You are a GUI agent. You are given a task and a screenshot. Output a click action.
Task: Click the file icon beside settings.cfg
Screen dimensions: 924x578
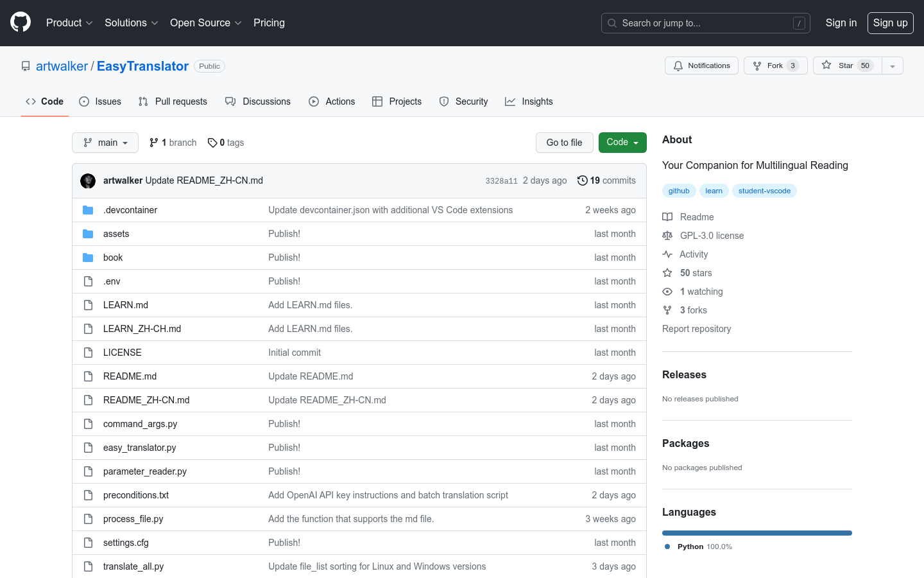[x=88, y=543]
